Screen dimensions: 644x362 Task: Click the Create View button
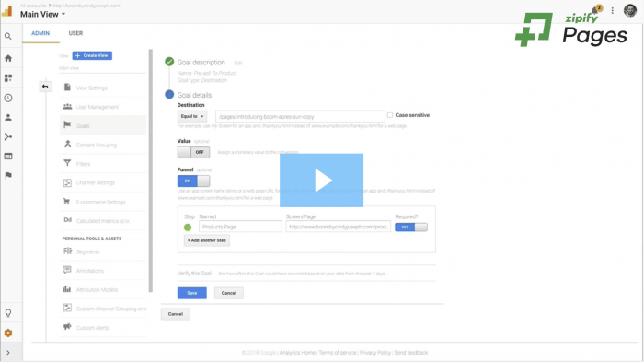[92, 55]
